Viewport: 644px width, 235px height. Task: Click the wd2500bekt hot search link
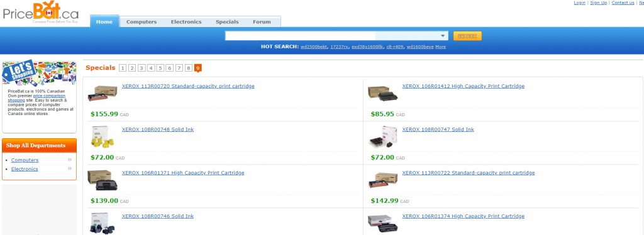click(x=314, y=46)
